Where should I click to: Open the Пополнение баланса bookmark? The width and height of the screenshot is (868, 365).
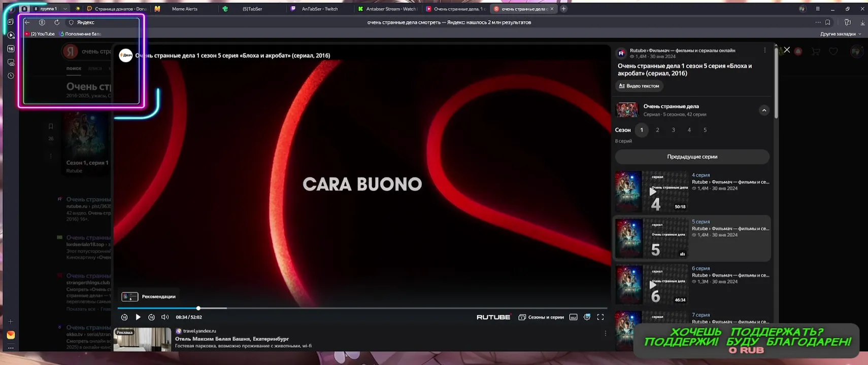[x=80, y=34]
